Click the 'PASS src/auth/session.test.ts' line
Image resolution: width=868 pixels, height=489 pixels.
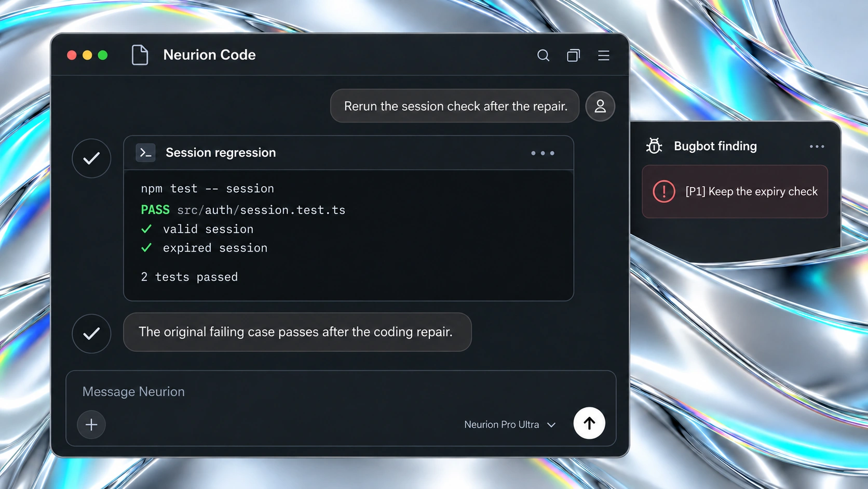tap(243, 210)
